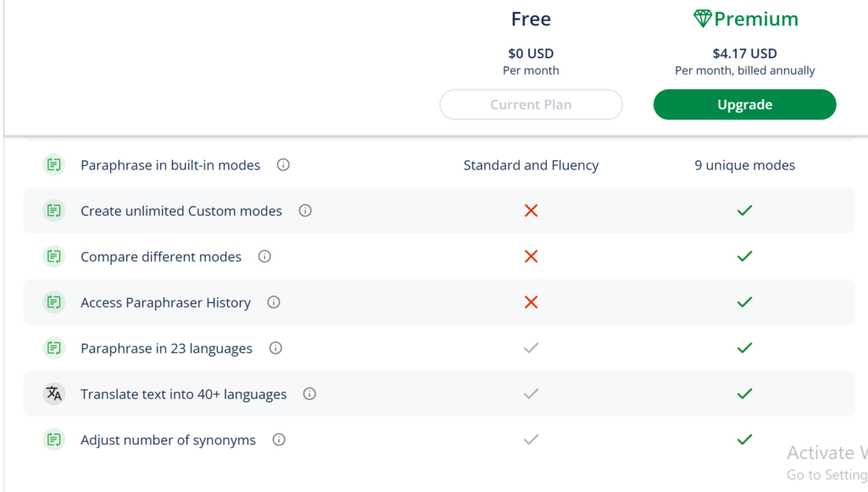The height and width of the screenshot is (492, 868).
Task: Click the Current Plan button
Action: click(531, 104)
